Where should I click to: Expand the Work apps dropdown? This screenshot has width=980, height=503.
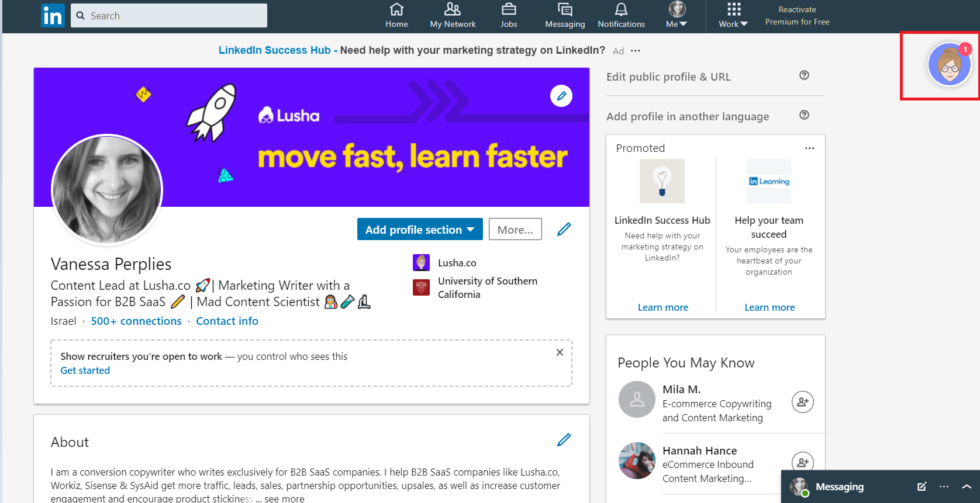click(733, 15)
